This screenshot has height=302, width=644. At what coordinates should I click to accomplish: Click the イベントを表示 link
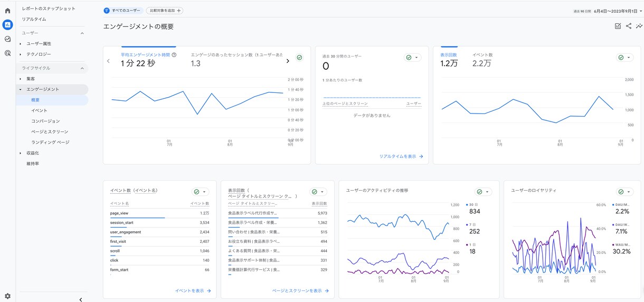[193, 290]
